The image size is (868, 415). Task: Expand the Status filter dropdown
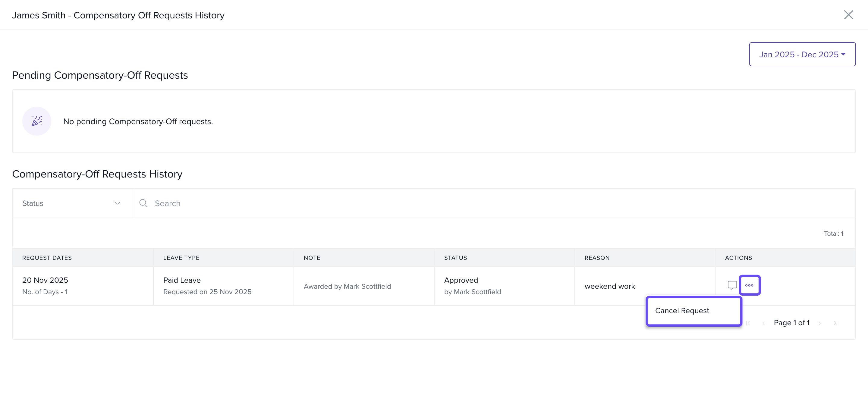(x=72, y=203)
